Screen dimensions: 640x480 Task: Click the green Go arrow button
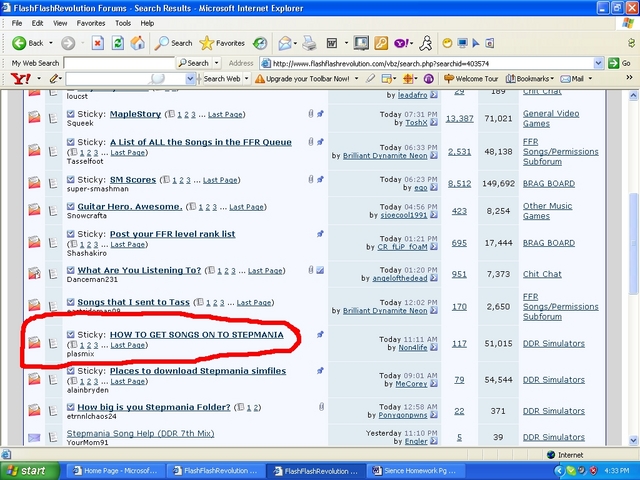click(613, 63)
